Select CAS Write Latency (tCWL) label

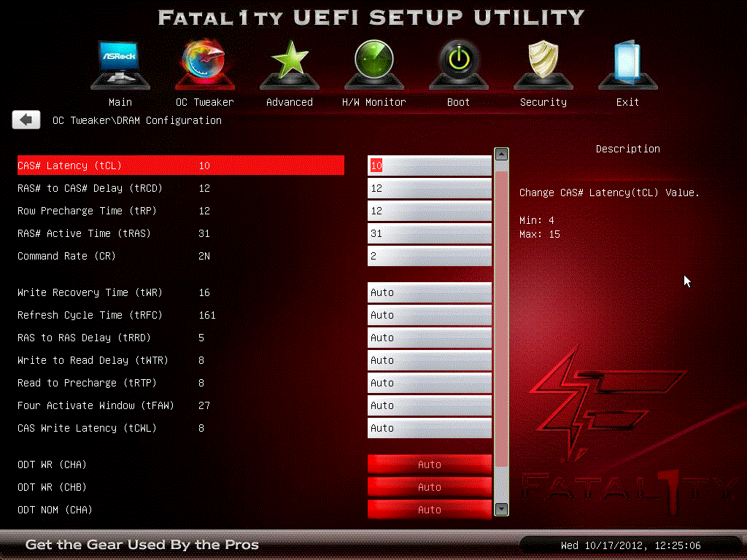coord(88,428)
